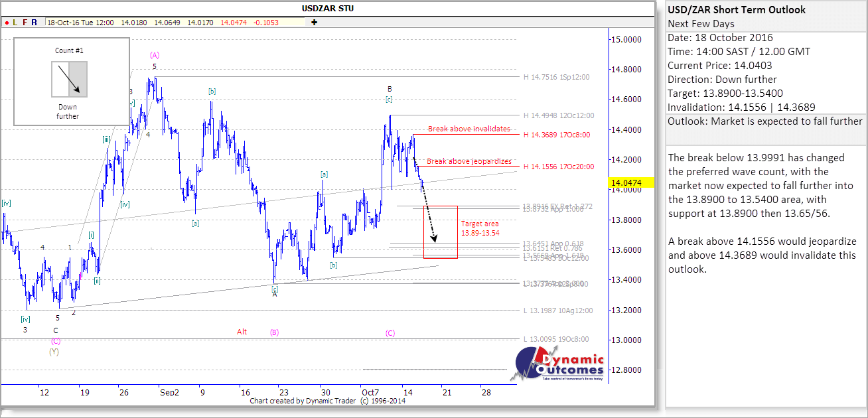Click the yellow 14.0474 current price tag
Viewport: 868px width, 418px height.
point(626,182)
